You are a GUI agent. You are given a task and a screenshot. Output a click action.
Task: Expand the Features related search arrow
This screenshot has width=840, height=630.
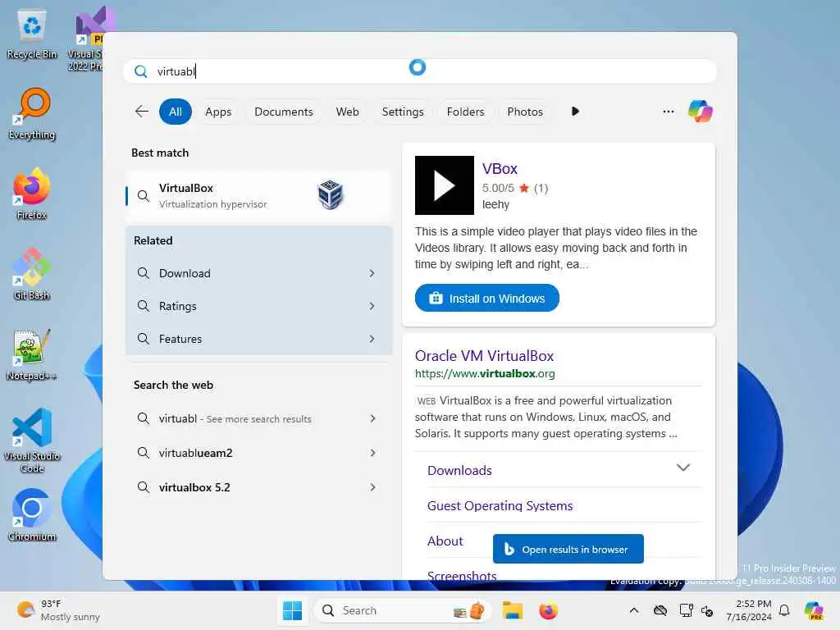coord(372,339)
